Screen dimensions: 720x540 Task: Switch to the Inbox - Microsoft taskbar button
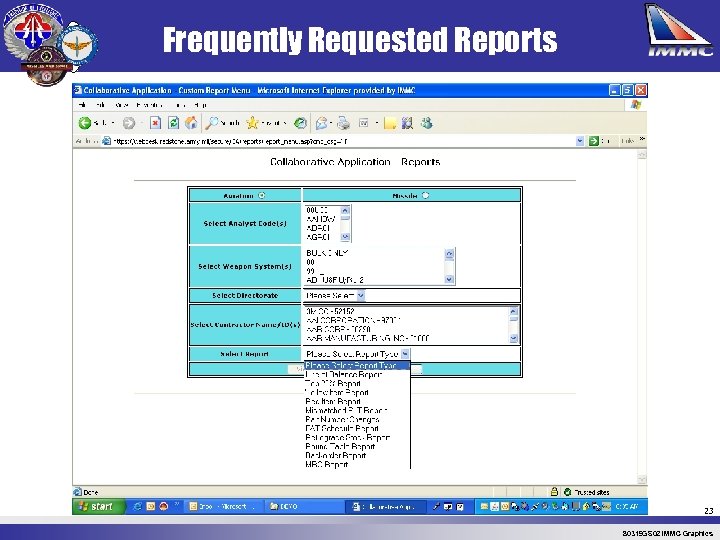[224, 506]
